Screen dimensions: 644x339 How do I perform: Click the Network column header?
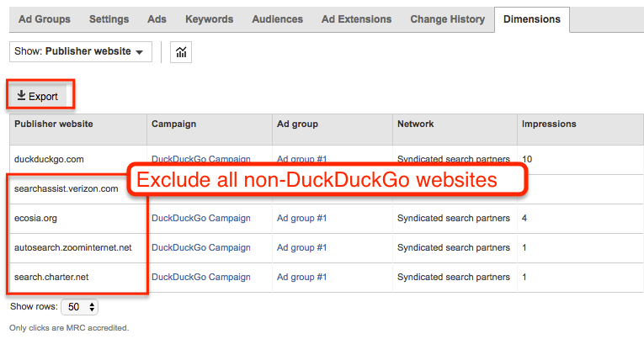coord(415,124)
